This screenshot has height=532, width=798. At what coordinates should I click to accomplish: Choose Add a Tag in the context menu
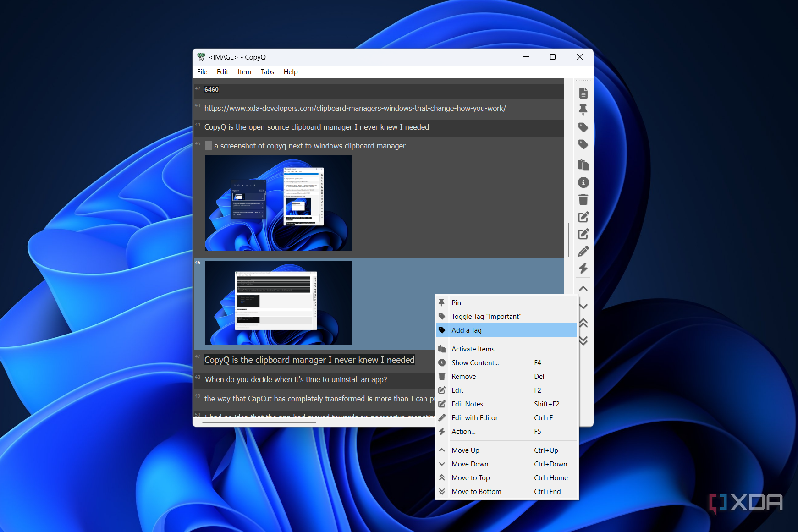point(506,330)
